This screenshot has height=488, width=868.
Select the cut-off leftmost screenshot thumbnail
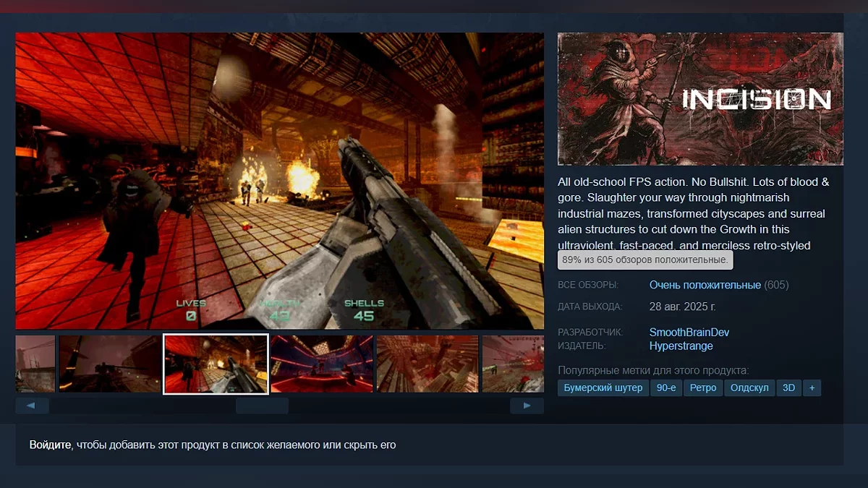(x=35, y=364)
